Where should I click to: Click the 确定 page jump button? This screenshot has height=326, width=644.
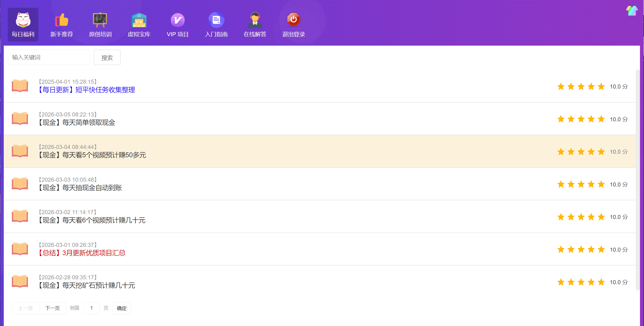[122, 308]
